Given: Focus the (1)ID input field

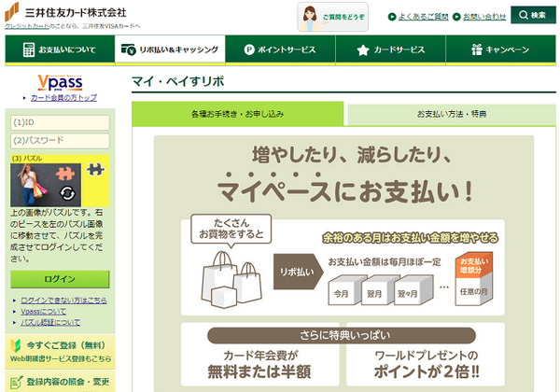Looking at the screenshot, I should pos(60,122).
